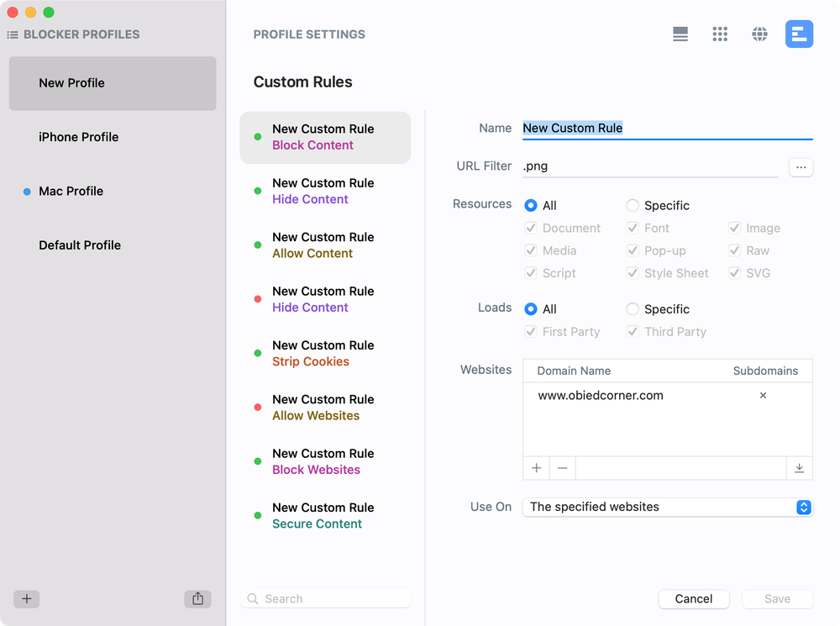
Task: Select the Strip Cookies custom rule
Action: pos(325,354)
